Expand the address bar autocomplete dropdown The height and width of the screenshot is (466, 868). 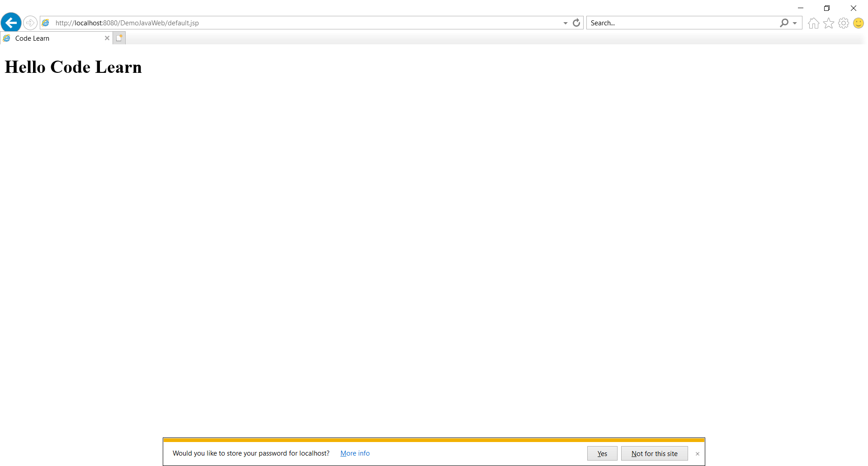[565, 23]
